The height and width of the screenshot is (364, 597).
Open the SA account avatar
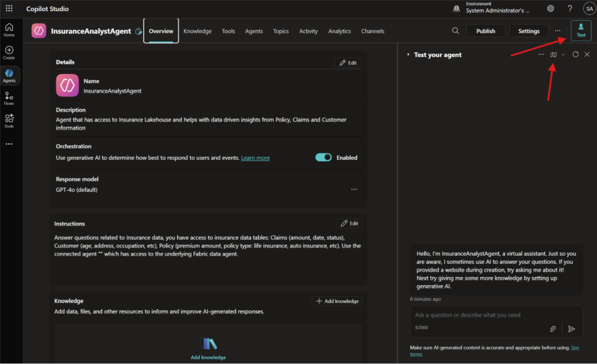click(589, 8)
